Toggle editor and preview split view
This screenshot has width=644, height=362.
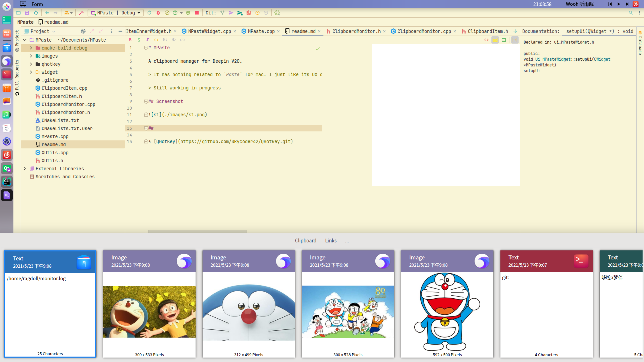click(x=495, y=40)
